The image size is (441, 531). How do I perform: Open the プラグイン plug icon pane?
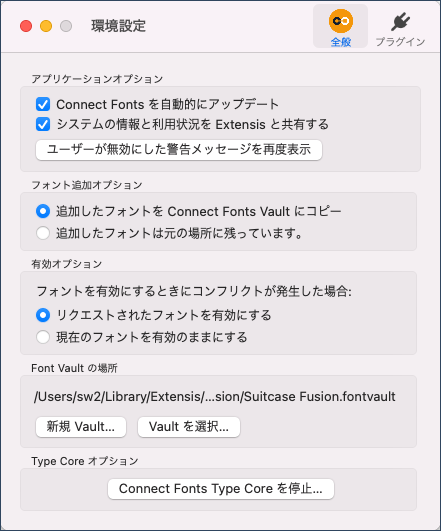click(x=400, y=22)
